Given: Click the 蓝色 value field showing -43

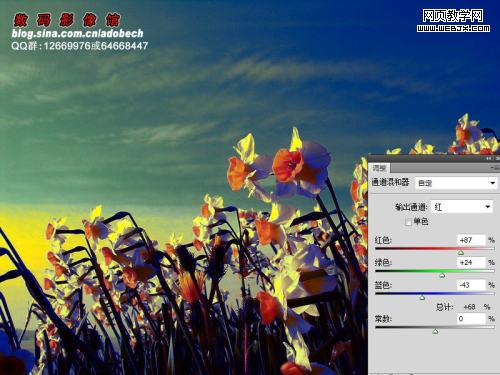Looking at the screenshot, I should (x=471, y=285).
